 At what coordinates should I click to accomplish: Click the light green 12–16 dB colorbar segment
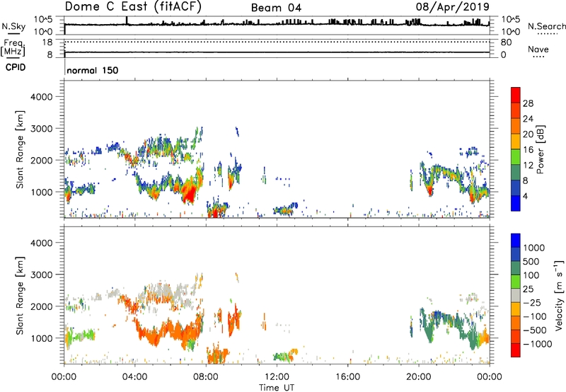click(516, 157)
